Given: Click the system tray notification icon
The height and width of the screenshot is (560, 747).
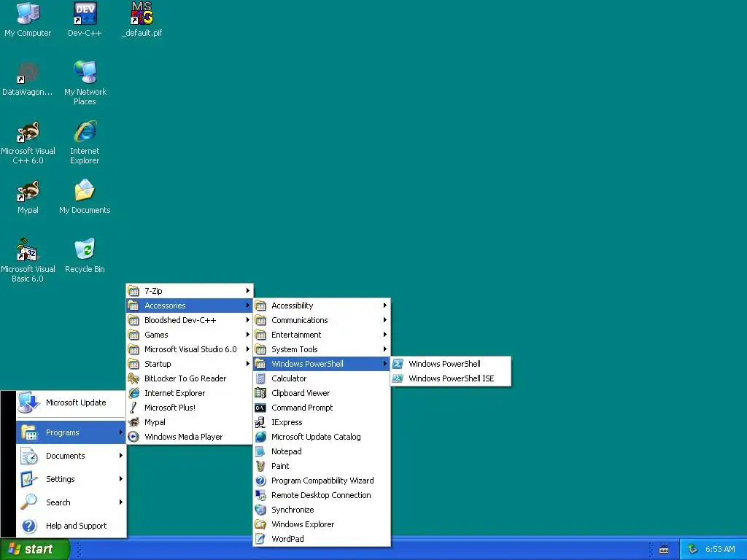Looking at the screenshot, I should coord(693,549).
